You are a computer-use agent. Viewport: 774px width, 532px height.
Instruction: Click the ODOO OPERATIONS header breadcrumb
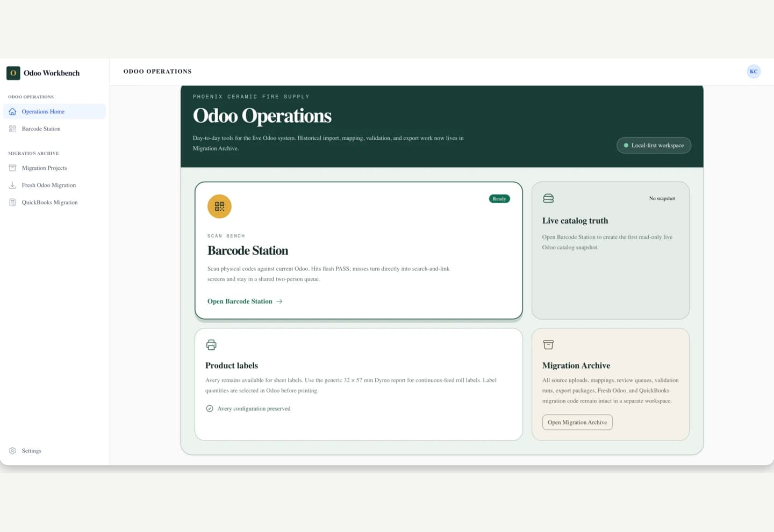point(157,71)
